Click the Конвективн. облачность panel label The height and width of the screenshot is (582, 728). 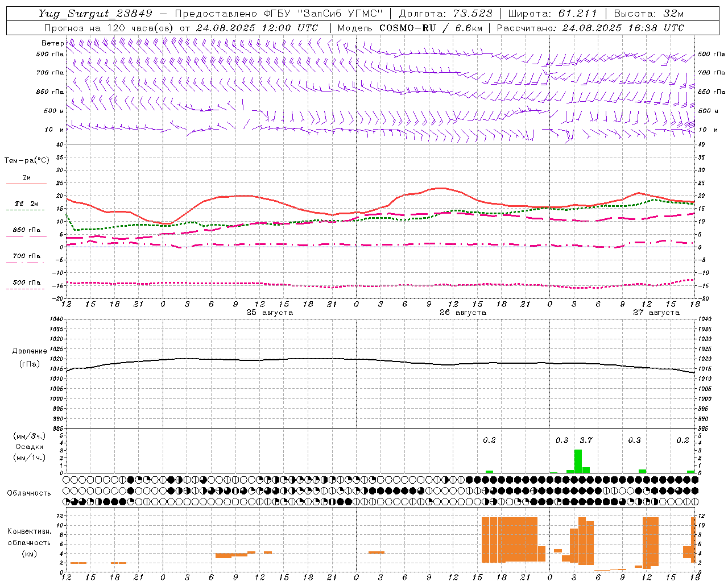(29, 537)
